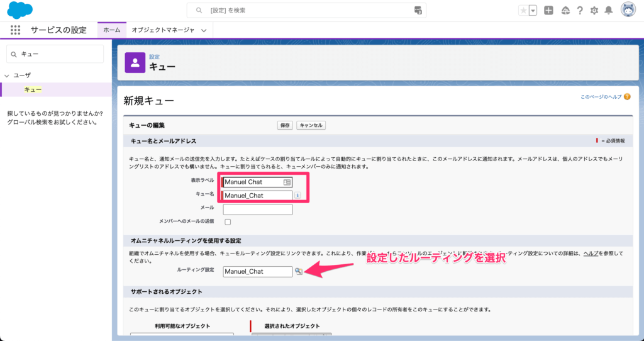Collapse the ユーザ section in sidebar

pyautogui.click(x=7, y=75)
